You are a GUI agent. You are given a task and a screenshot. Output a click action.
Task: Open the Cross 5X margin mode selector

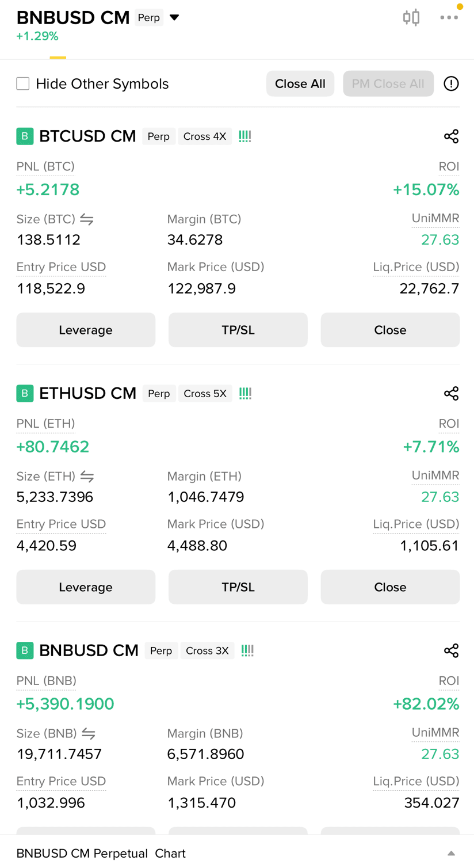tap(205, 394)
